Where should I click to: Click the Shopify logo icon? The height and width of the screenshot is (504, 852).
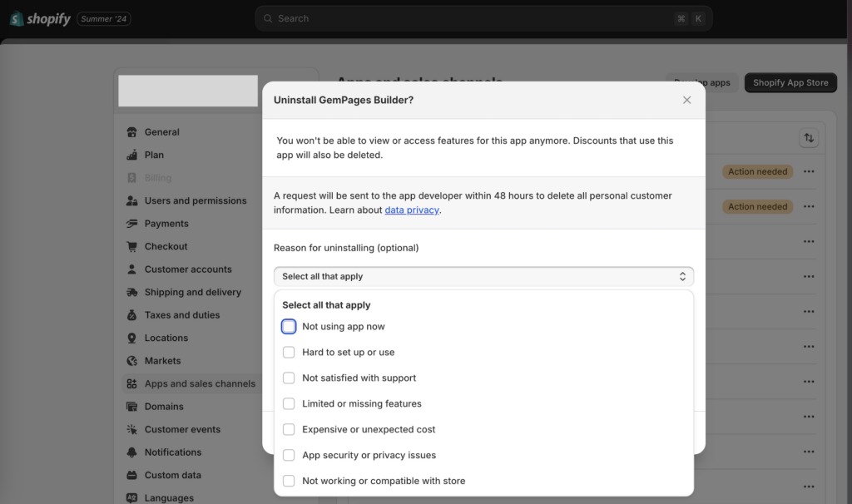click(17, 18)
